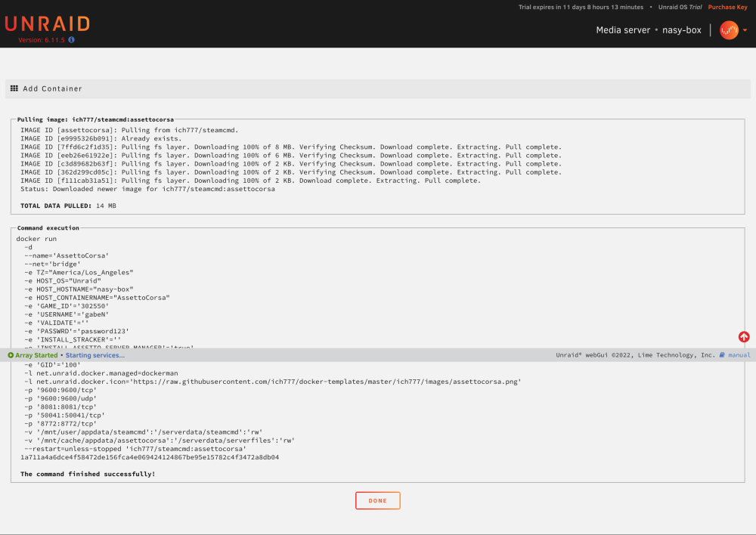Click the HOST_CONTAINERNAME="AssettoCorsa" line
The image size is (756, 535).
(97, 298)
